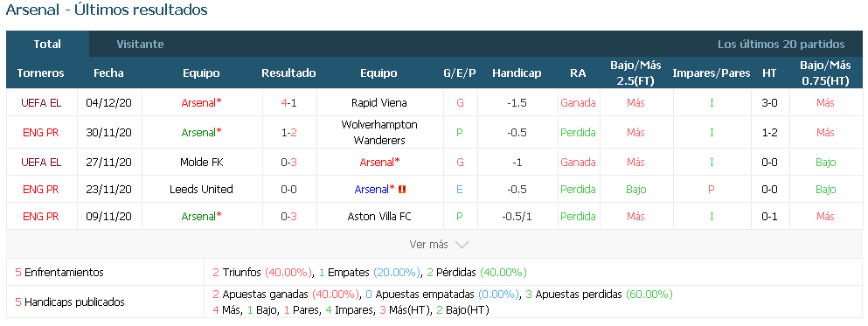Click Arsenal home team on 09/11/20

pos(202,217)
